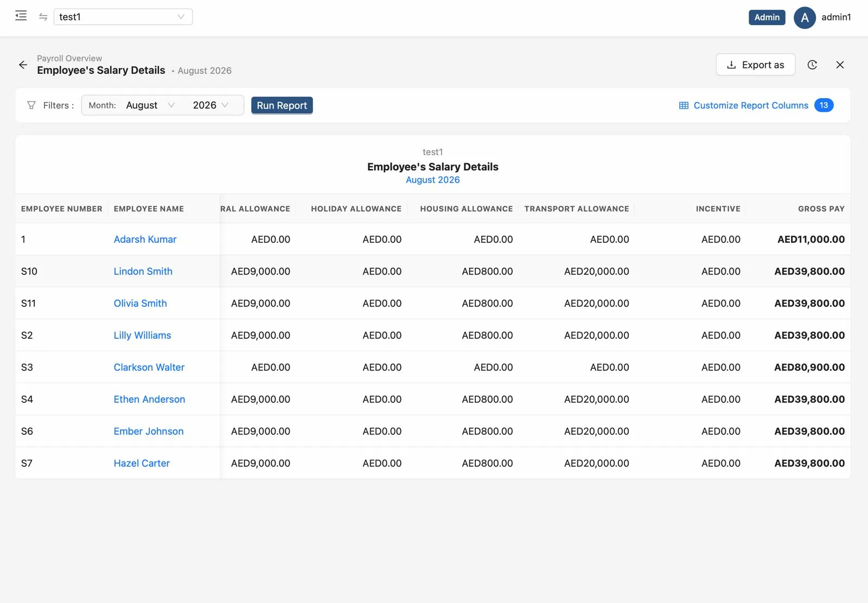The image size is (868, 603).
Task: Open employee Ethen Anderson
Action: tap(149, 399)
